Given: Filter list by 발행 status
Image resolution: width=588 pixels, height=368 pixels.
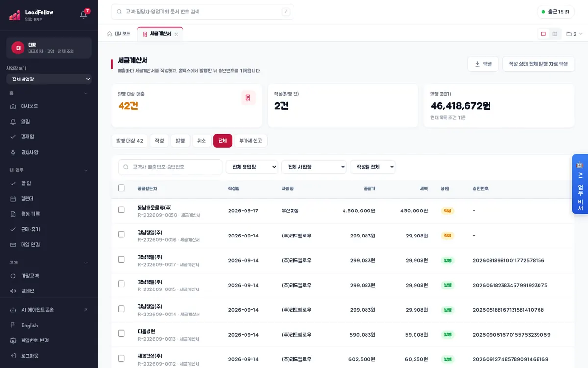Looking at the screenshot, I should 180,141.
